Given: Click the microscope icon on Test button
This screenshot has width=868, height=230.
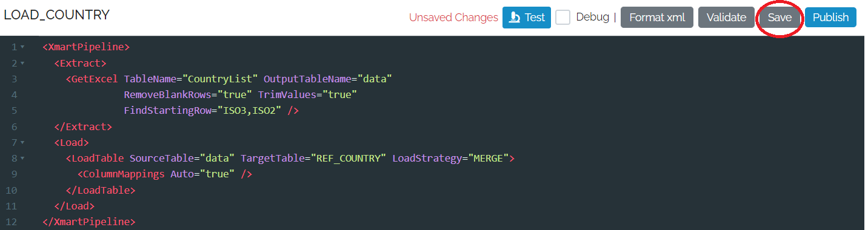Looking at the screenshot, I should [x=515, y=18].
